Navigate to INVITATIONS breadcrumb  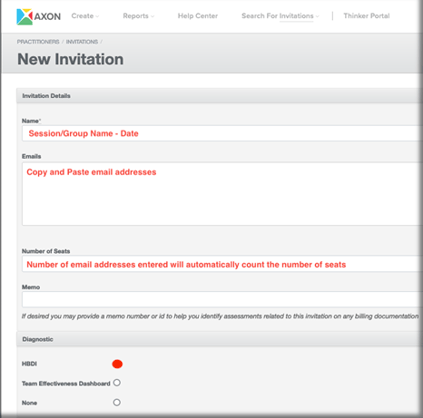point(82,42)
